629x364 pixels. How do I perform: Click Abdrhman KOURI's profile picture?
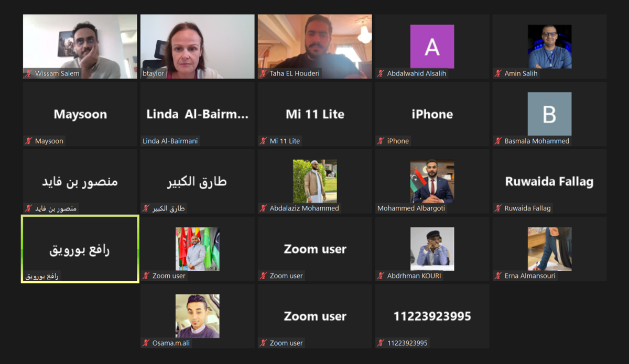(x=432, y=249)
